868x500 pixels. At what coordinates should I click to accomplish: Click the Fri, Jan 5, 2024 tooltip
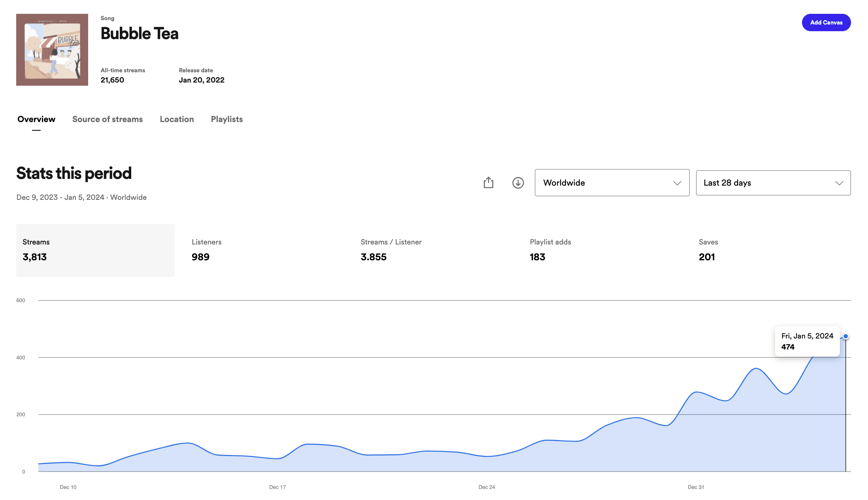tap(807, 341)
